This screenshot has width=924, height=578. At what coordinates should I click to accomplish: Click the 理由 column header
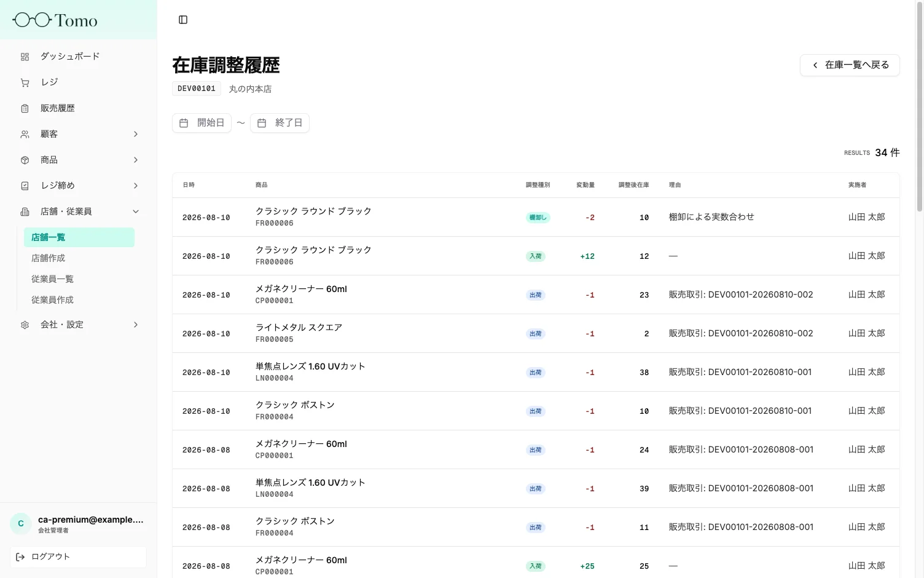tap(675, 185)
